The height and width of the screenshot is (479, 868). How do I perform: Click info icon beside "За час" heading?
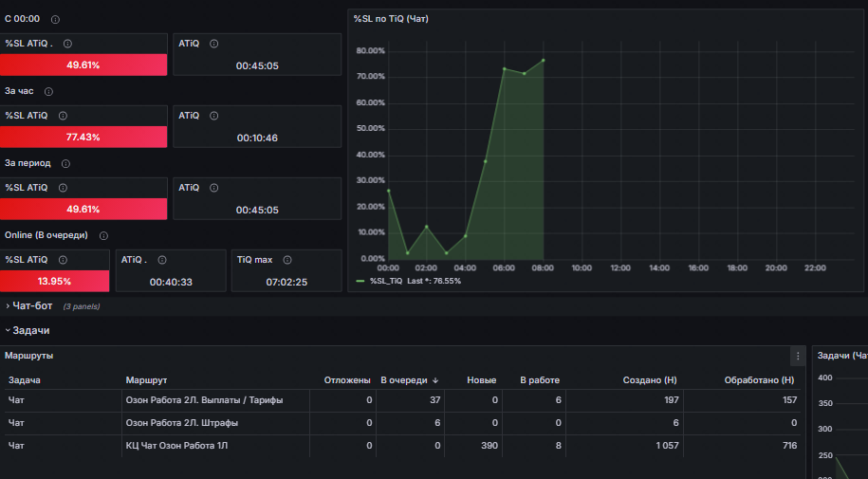click(x=48, y=91)
